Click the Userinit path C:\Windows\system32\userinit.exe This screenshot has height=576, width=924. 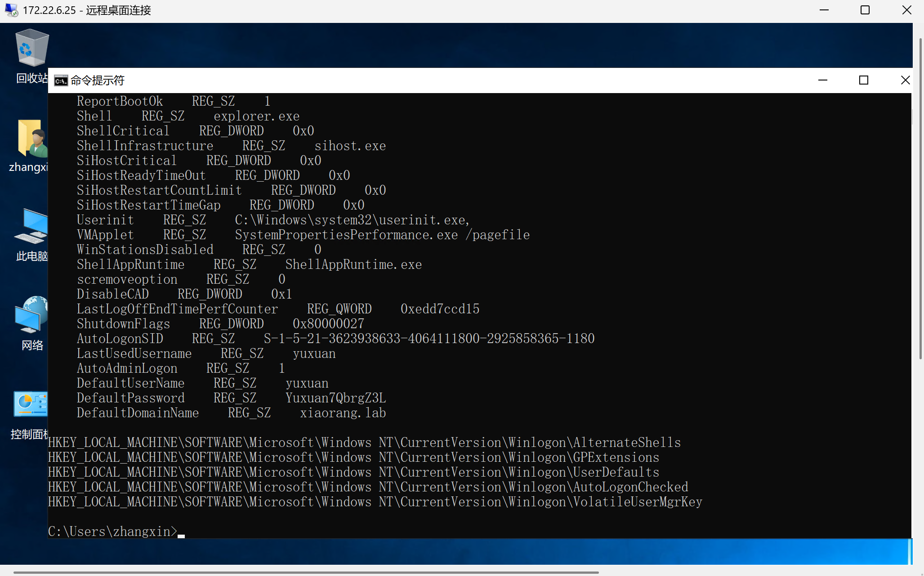[352, 220]
